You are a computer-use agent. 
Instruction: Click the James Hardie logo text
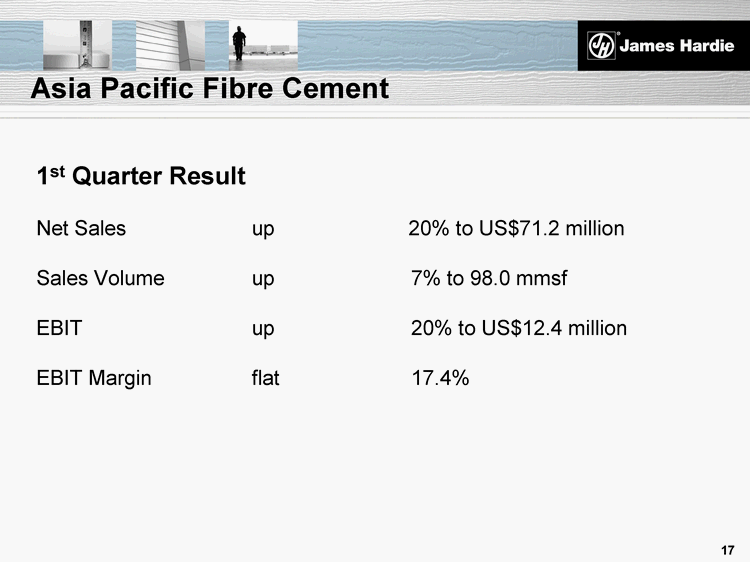coord(672,45)
